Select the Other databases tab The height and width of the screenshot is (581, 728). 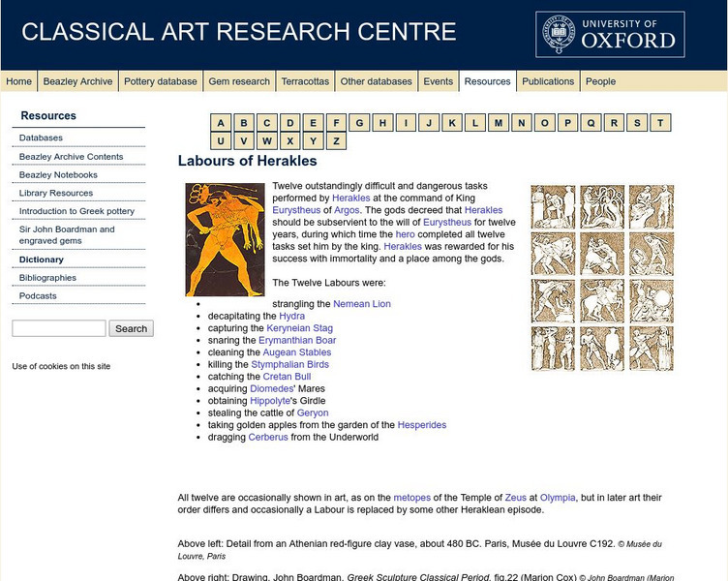(x=376, y=81)
